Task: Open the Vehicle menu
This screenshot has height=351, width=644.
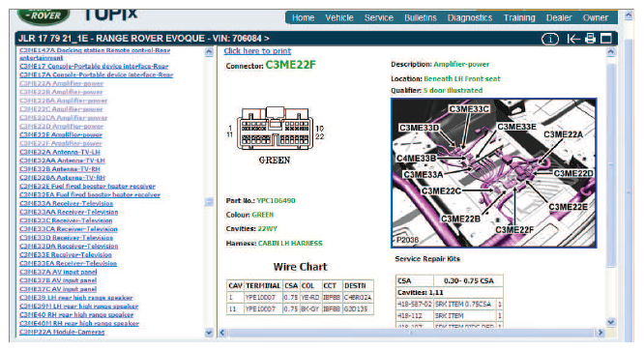Action: point(339,17)
